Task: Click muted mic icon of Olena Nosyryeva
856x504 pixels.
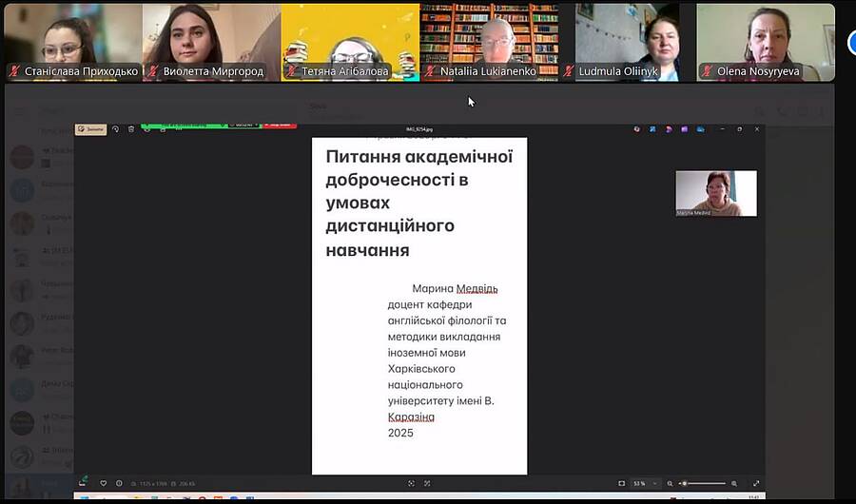Action: 708,71
